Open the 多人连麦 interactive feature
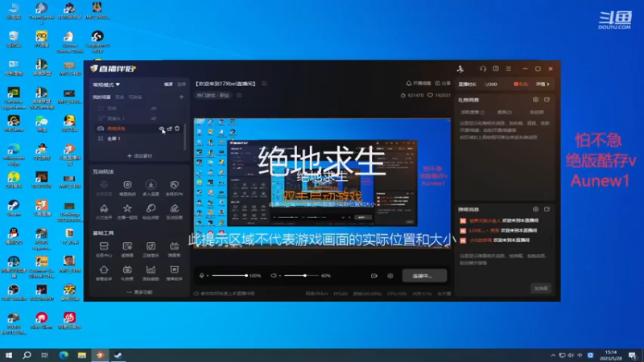Viewport: 644px width, 362px height. [151, 188]
